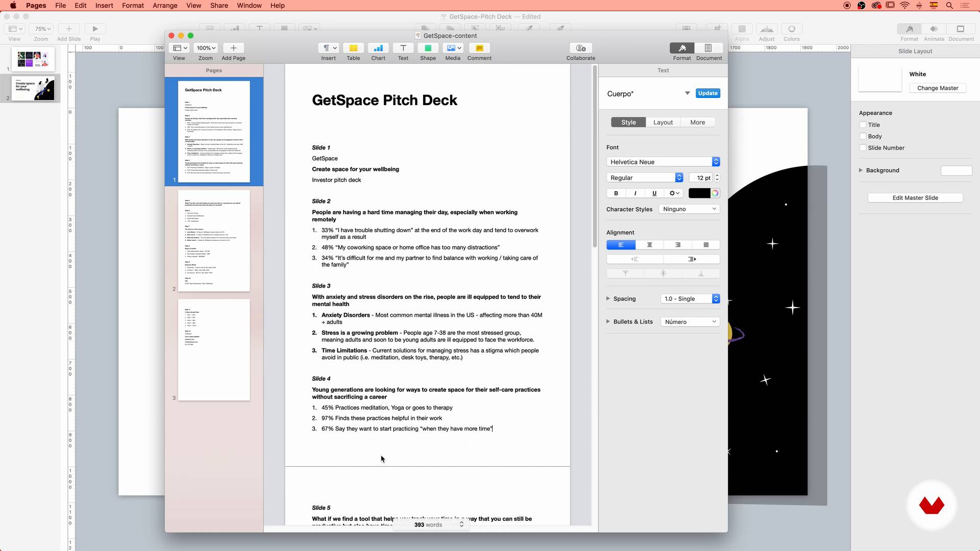Click the Shape icon in Pages toolbar
Viewport: 980px width, 551px height.
[428, 48]
